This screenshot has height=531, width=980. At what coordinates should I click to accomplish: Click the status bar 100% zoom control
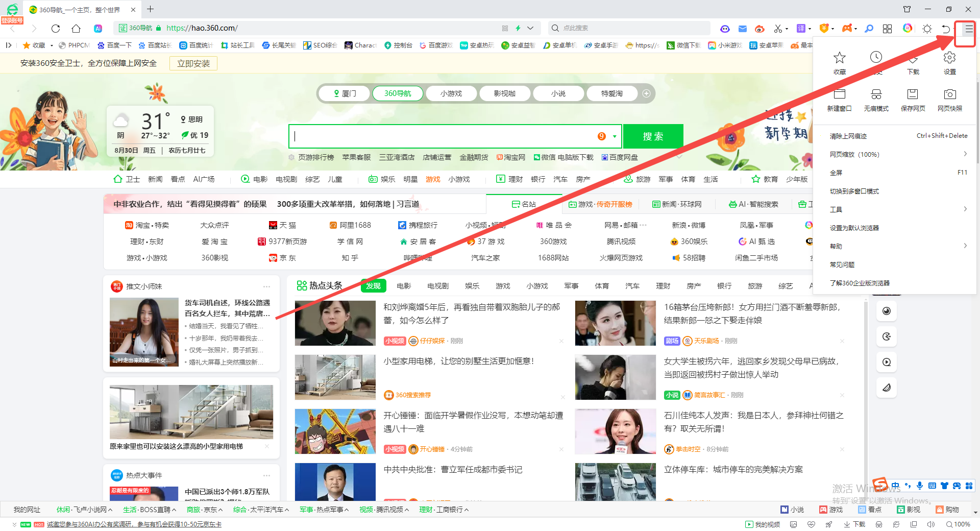click(x=958, y=524)
